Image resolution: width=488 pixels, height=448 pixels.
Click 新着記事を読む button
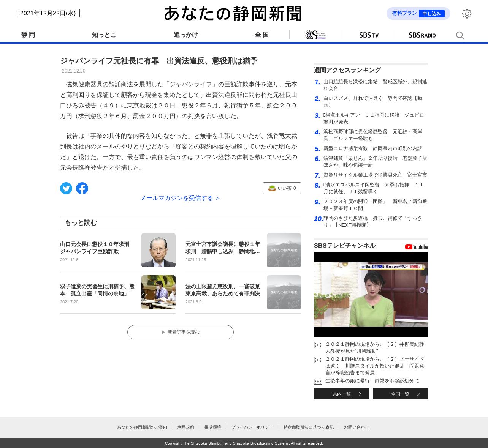point(181,332)
